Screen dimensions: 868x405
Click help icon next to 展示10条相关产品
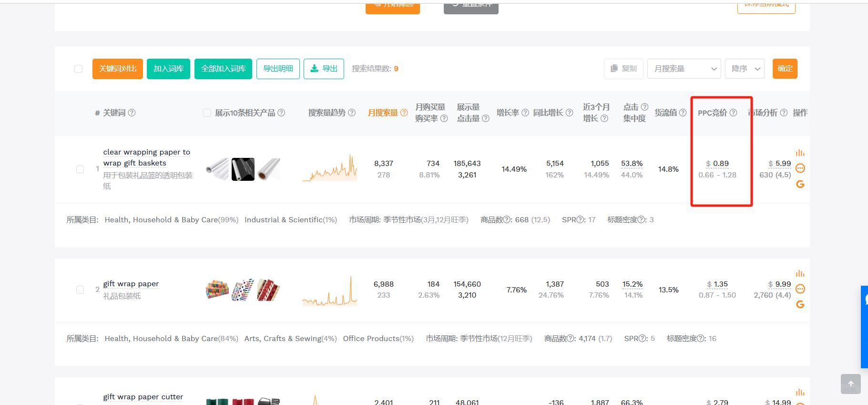point(281,113)
